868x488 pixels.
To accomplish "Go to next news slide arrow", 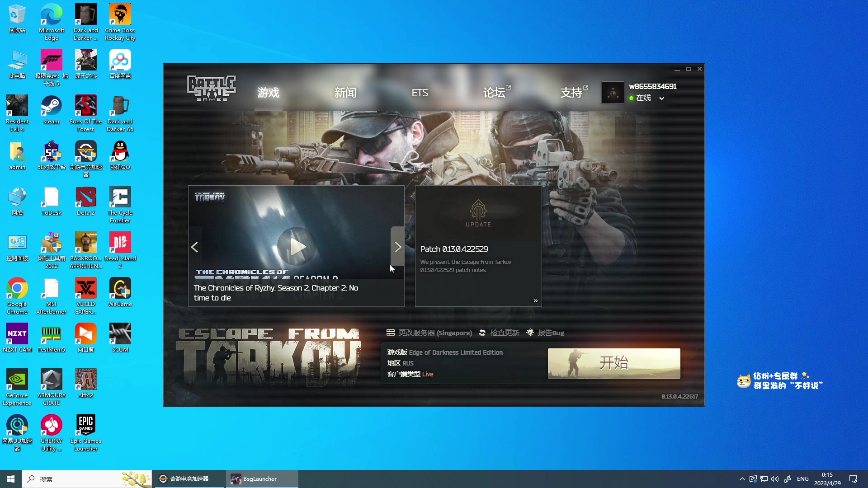I will 397,247.
